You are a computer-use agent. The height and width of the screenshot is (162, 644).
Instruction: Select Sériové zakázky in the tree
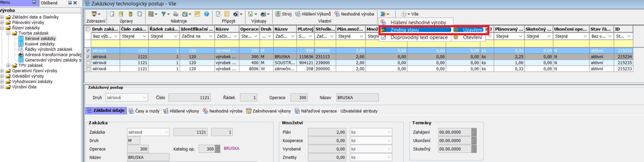coord(40,38)
